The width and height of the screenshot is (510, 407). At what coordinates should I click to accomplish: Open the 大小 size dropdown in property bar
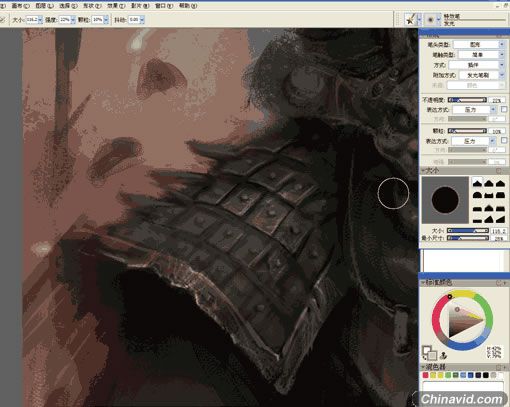pos(40,20)
